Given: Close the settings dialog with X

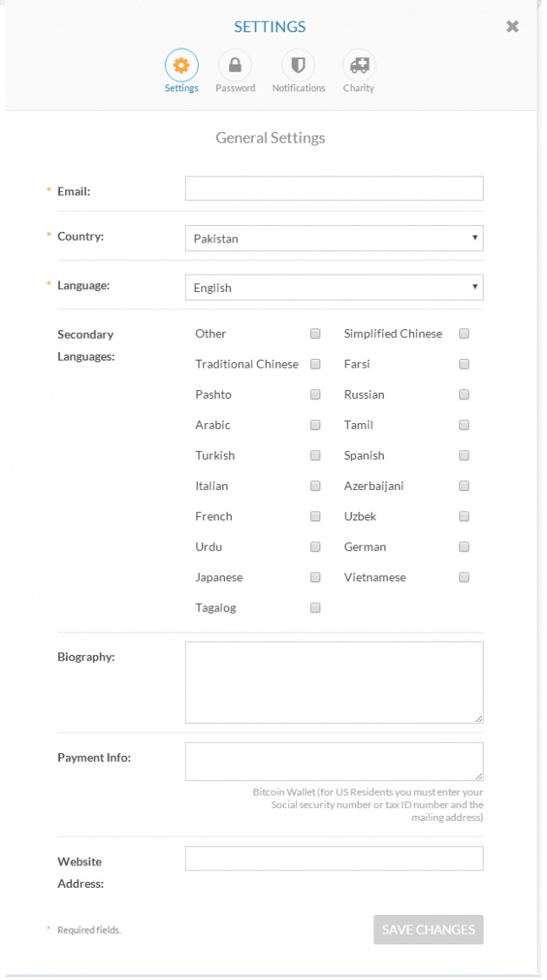Looking at the screenshot, I should point(512,26).
